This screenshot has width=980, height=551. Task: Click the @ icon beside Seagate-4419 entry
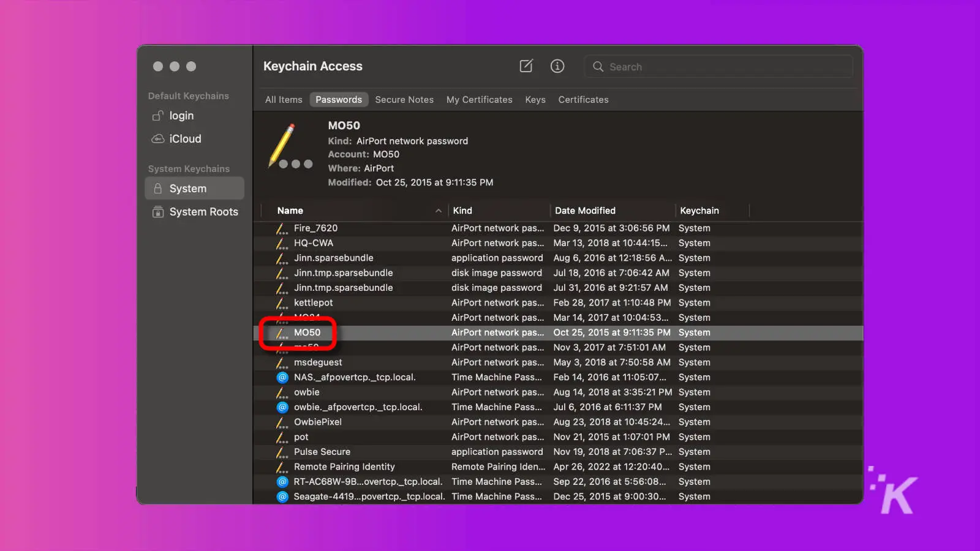click(x=282, y=497)
